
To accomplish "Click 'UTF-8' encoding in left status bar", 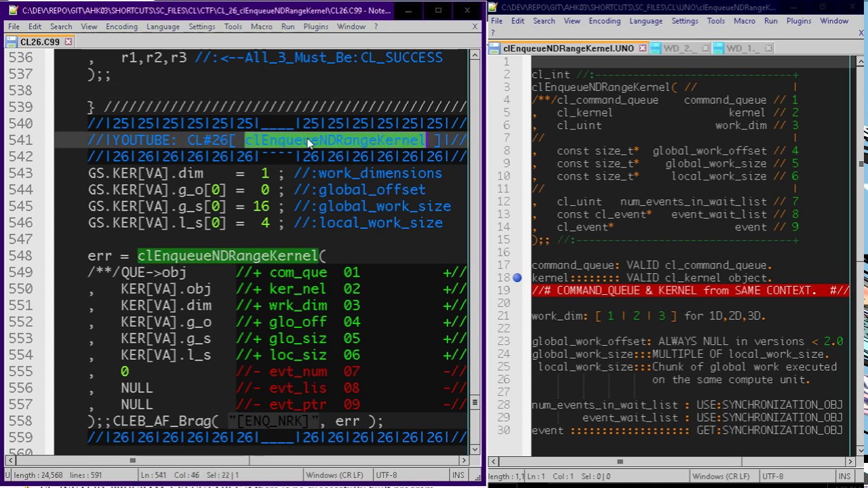I will click(x=387, y=475).
